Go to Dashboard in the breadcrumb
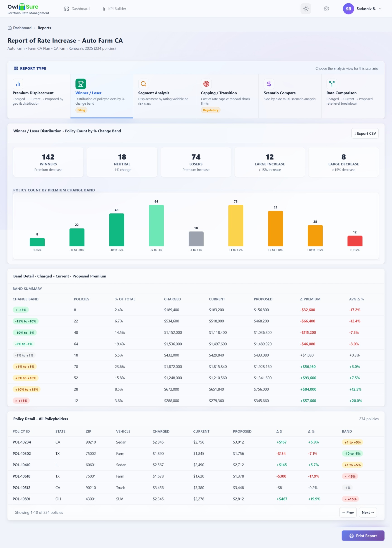Screen dimensions: 392x548 tap(22, 28)
